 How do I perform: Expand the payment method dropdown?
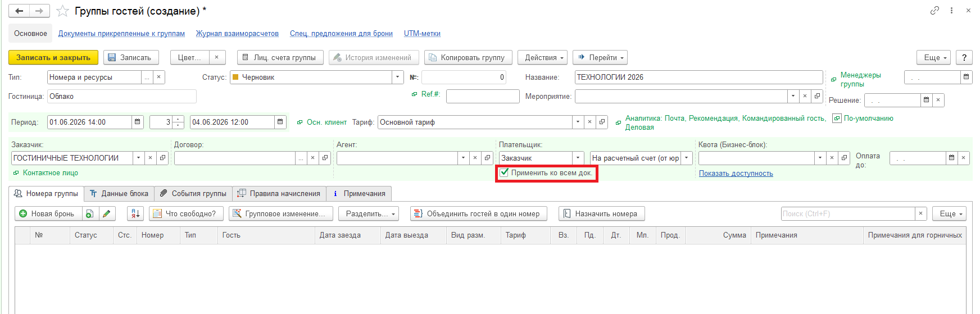pos(686,158)
